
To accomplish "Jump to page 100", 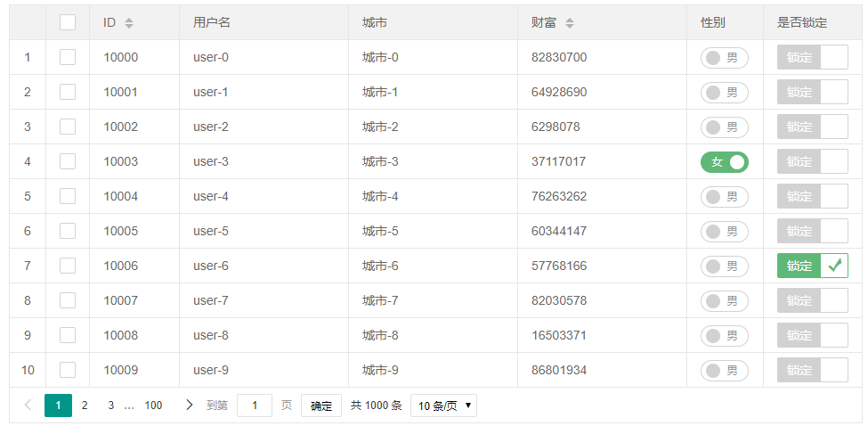I will click(x=153, y=406).
